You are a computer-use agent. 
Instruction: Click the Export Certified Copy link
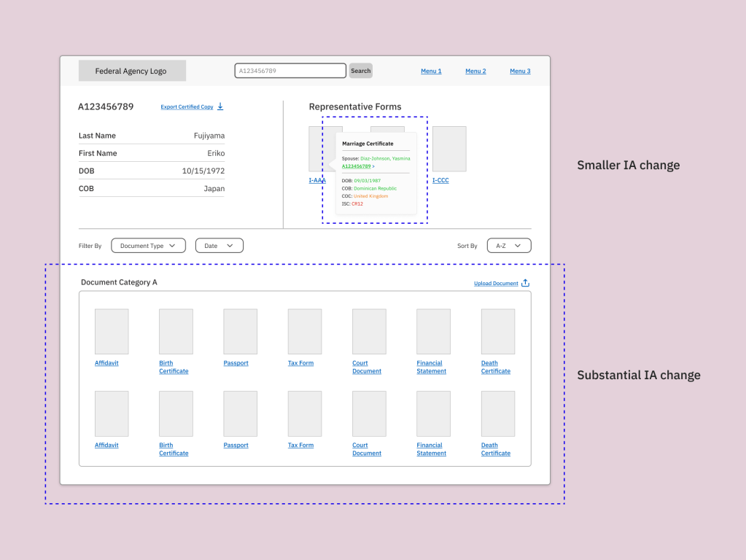[x=187, y=107]
